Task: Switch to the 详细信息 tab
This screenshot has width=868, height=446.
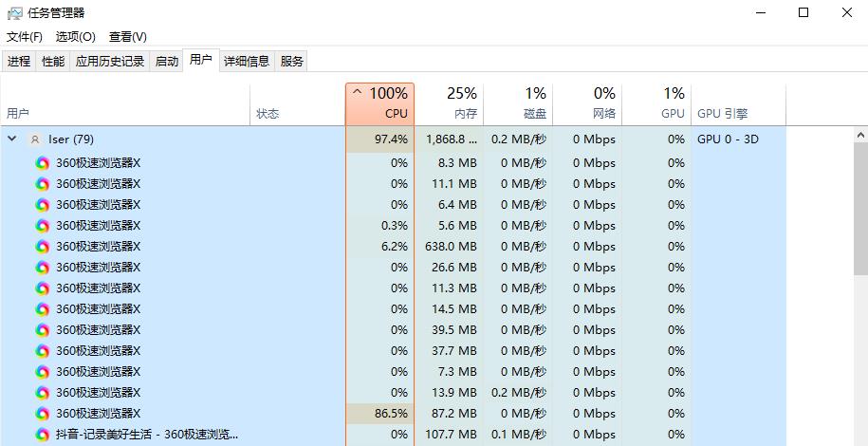Action: tap(247, 62)
